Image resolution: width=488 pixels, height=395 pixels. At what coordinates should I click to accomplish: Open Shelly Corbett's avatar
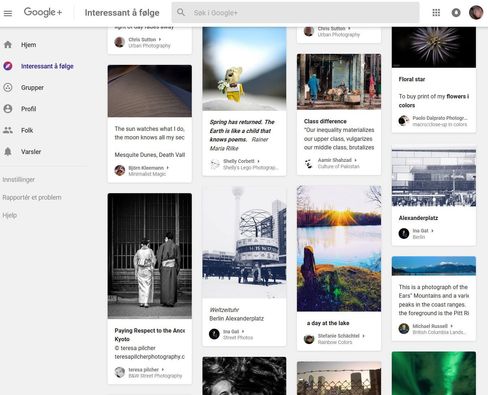pyautogui.click(x=214, y=164)
